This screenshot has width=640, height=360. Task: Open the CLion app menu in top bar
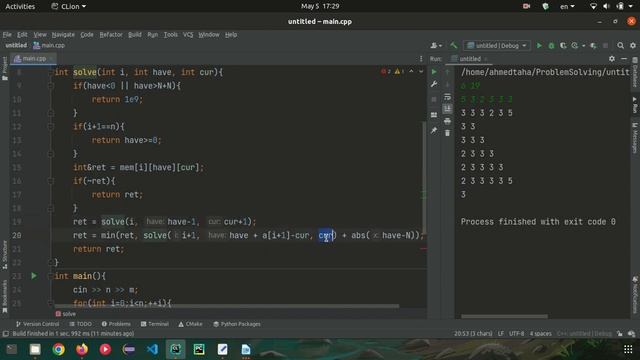coord(69,7)
